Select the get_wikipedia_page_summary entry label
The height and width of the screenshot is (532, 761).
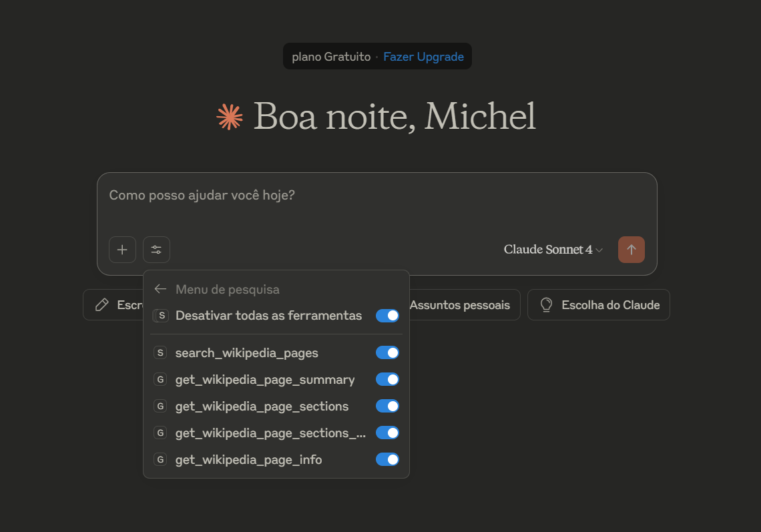(x=265, y=380)
